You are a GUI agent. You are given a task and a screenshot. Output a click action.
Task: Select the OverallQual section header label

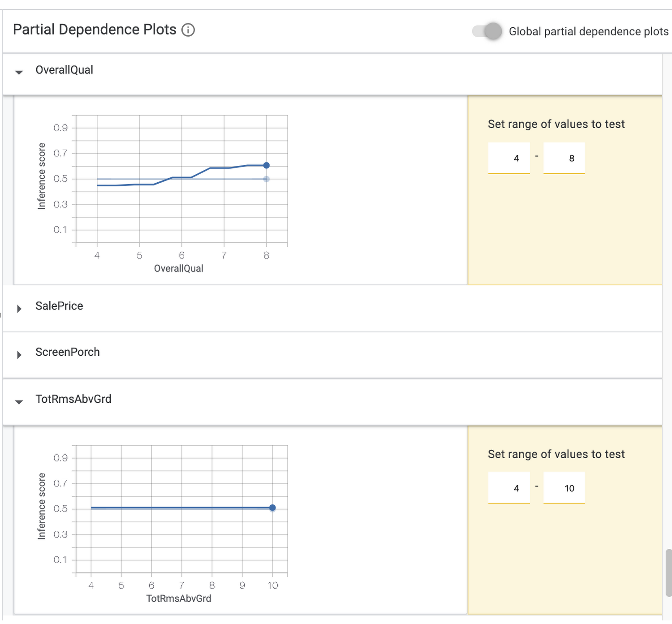[x=65, y=70]
